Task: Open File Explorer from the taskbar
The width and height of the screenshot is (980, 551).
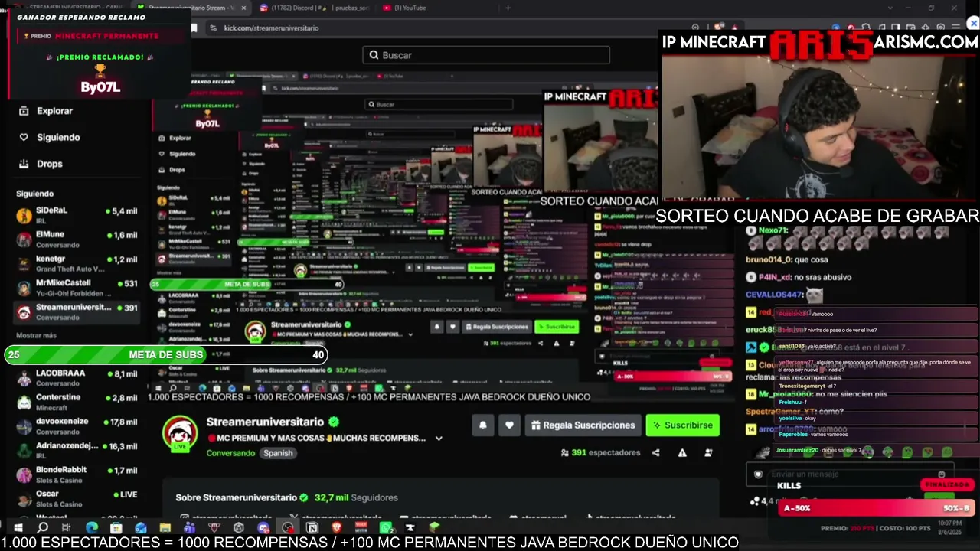Action: (165, 528)
